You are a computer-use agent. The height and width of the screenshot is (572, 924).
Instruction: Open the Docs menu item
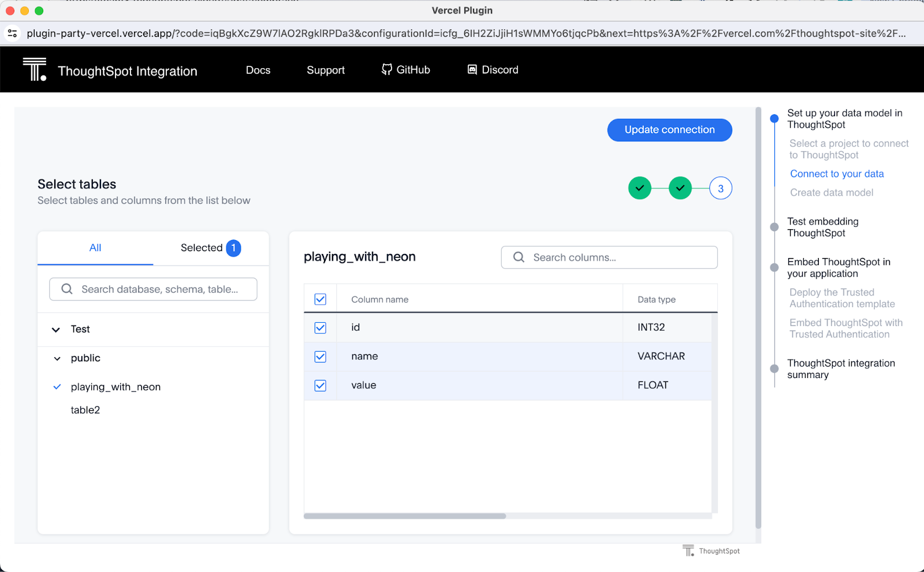258,70
